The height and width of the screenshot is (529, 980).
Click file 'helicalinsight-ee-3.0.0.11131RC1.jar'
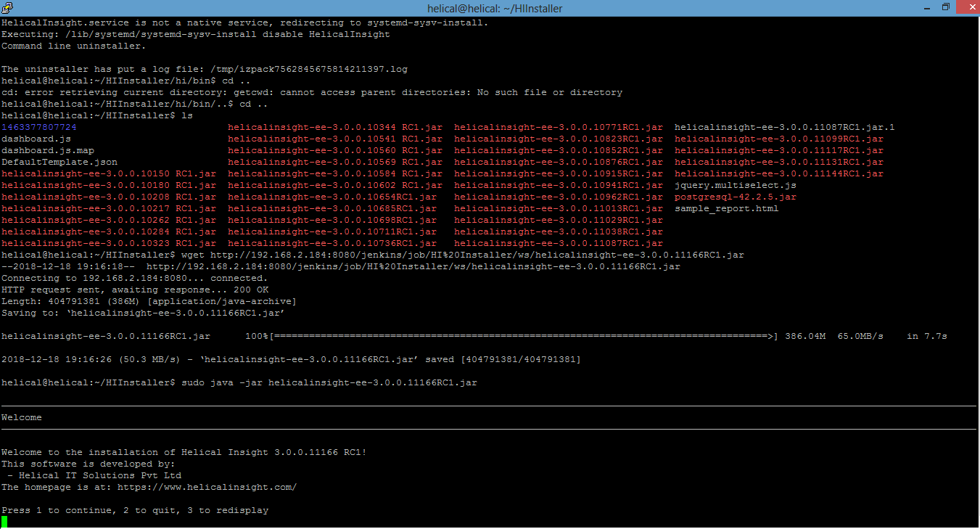[x=779, y=162]
